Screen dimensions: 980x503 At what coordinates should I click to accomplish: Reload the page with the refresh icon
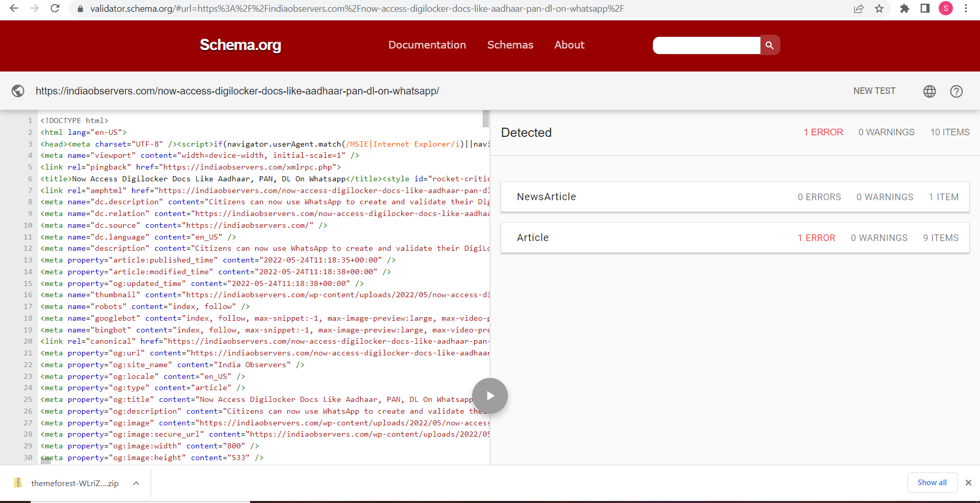coord(55,8)
